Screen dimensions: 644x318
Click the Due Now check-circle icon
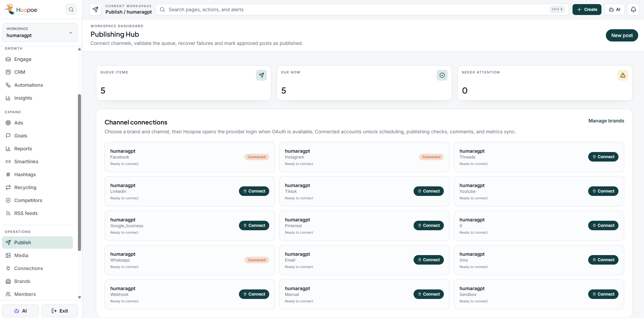click(x=442, y=75)
